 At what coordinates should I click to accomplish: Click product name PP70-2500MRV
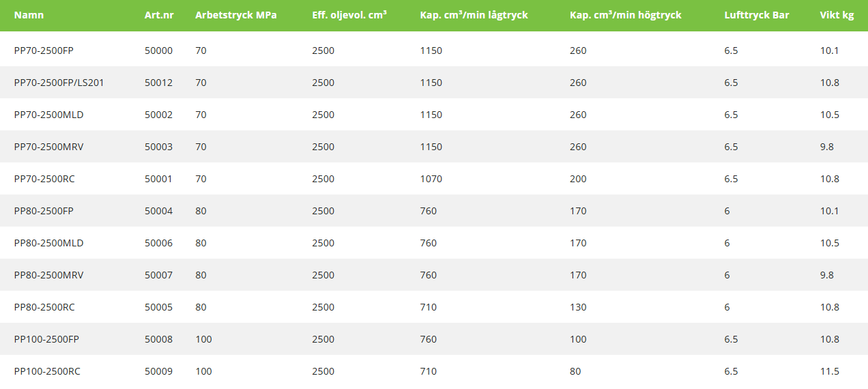point(48,147)
